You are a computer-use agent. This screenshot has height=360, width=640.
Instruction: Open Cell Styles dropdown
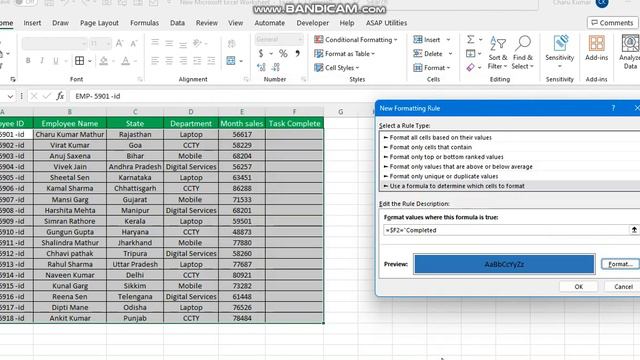pyautogui.click(x=337, y=67)
